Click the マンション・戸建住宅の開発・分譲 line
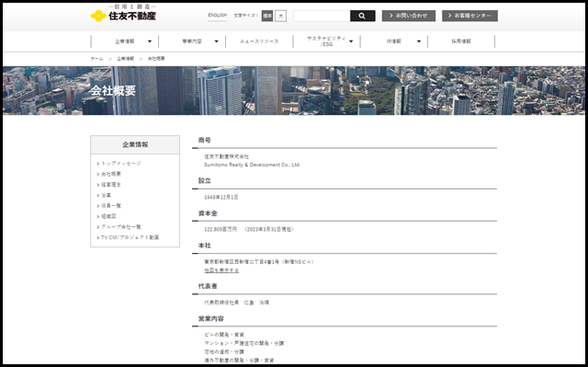 tap(244, 343)
